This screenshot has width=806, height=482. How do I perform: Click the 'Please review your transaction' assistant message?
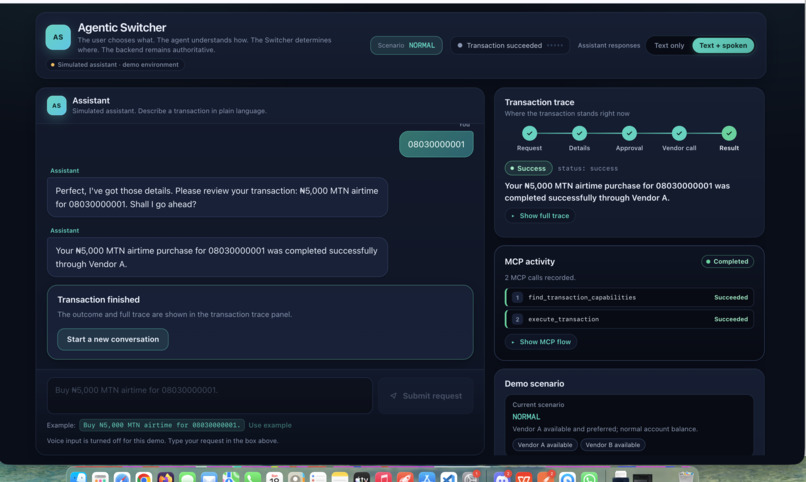[x=217, y=197]
